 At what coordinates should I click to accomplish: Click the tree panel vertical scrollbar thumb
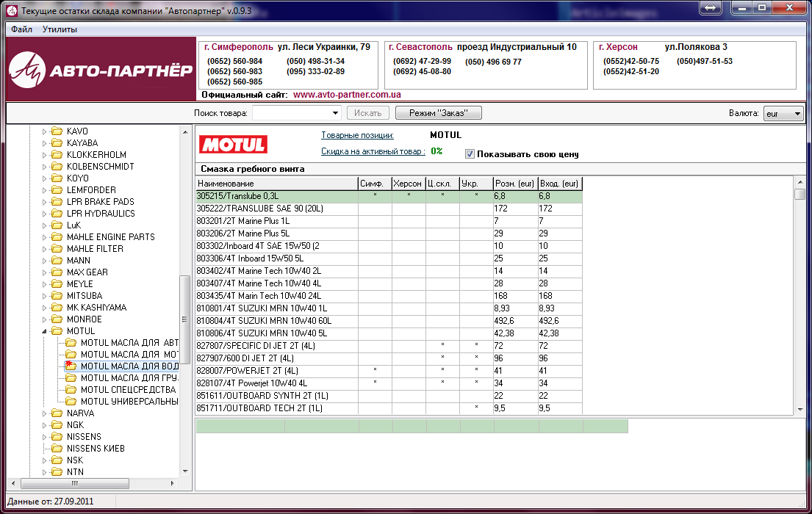(x=185, y=319)
